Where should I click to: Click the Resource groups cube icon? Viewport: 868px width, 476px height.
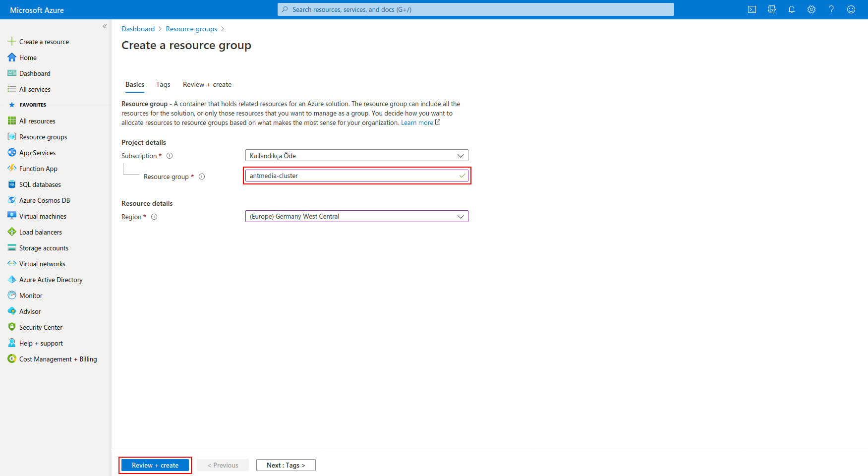pos(12,137)
